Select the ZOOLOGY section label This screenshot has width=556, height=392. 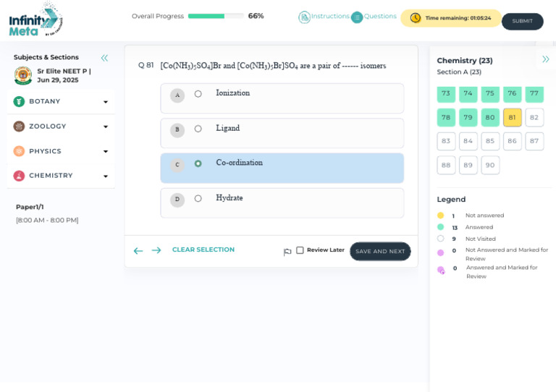point(48,126)
